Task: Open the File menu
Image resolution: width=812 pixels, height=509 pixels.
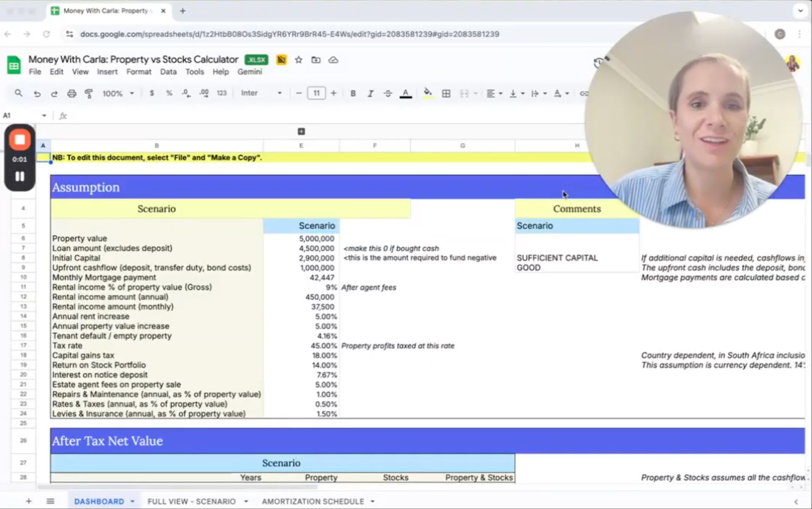Action: pos(35,72)
